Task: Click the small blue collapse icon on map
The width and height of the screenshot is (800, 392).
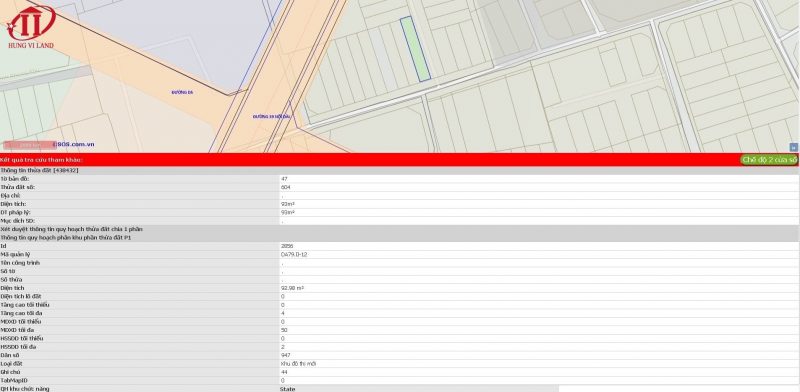Action: [793, 147]
